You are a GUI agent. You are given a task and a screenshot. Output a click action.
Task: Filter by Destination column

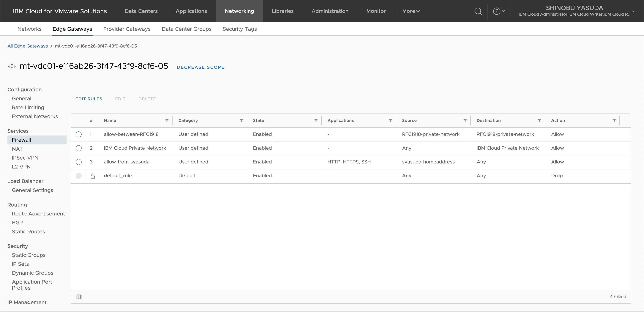click(x=539, y=121)
